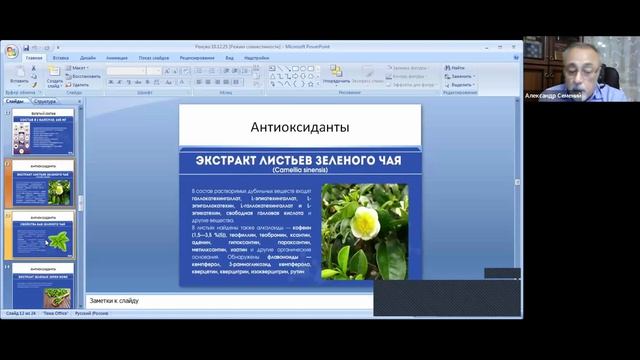
Task: Switch to the Дизайн ribbon tab
Action: [88, 58]
